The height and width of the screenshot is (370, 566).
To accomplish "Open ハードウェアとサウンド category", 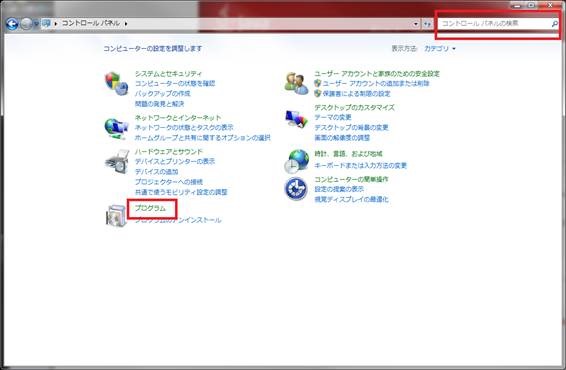I will tap(169, 152).
